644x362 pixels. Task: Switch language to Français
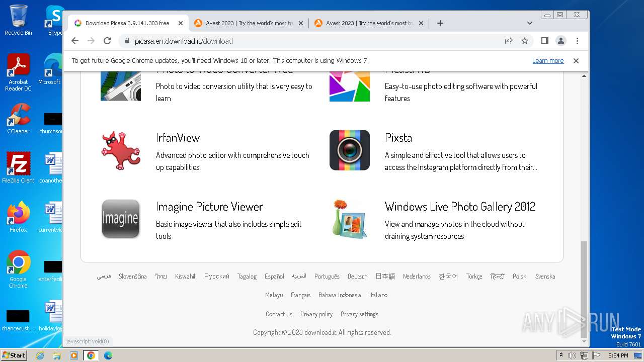tap(300, 295)
